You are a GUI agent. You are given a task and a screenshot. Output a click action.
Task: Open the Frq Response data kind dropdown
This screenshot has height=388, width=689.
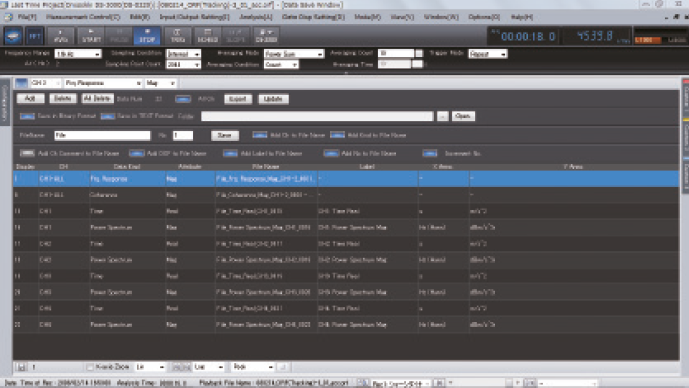pos(103,83)
